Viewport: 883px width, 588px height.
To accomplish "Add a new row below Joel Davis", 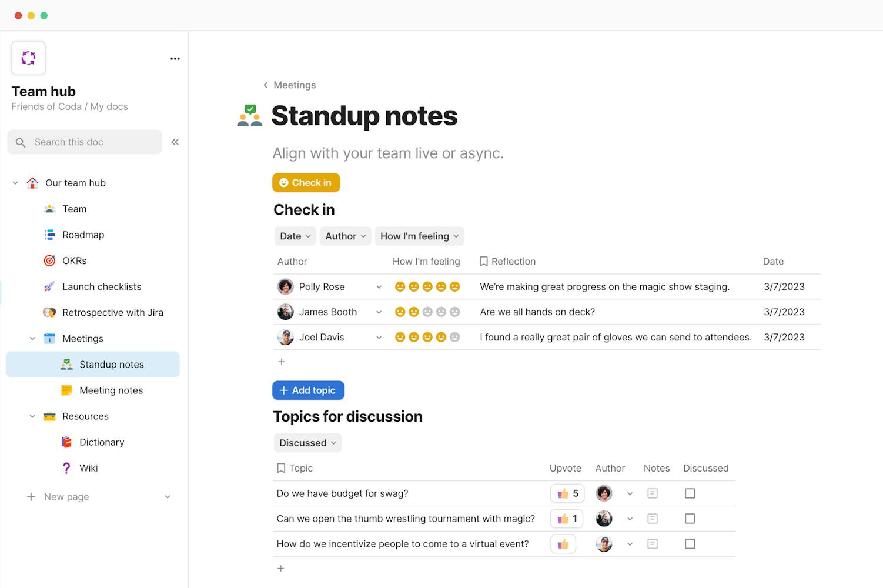I will [282, 362].
